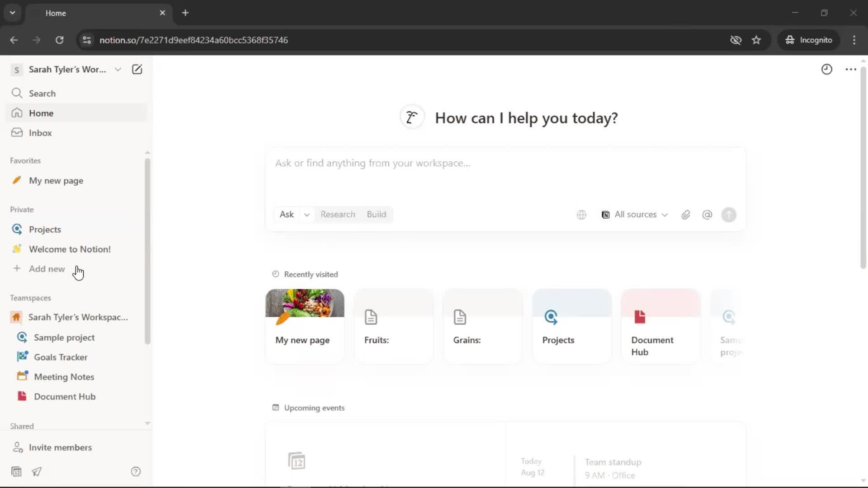Open the help question mark icon
Screen dimensions: 868x488
tap(136, 471)
